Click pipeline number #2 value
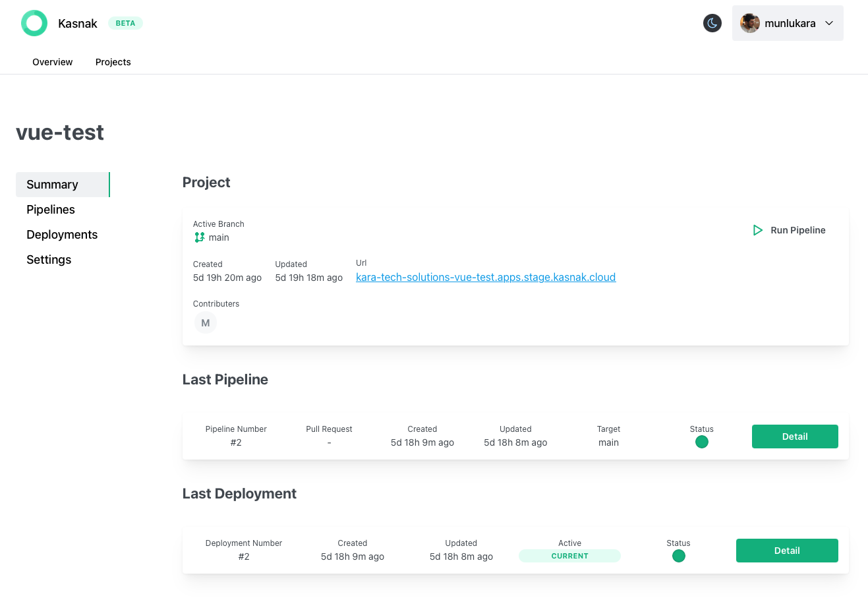This screenshot has height=602, width=868. [236, 442]
